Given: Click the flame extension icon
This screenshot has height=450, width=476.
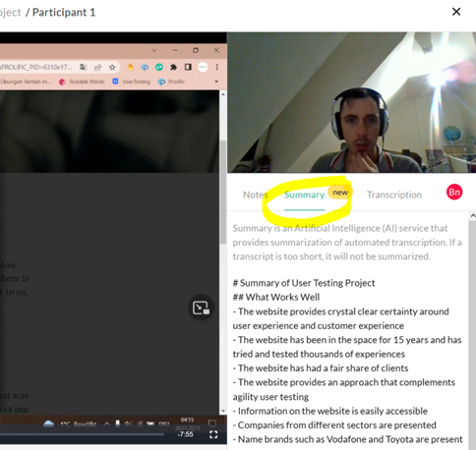Looking at the screenshot, I should (x=131, y=67).
